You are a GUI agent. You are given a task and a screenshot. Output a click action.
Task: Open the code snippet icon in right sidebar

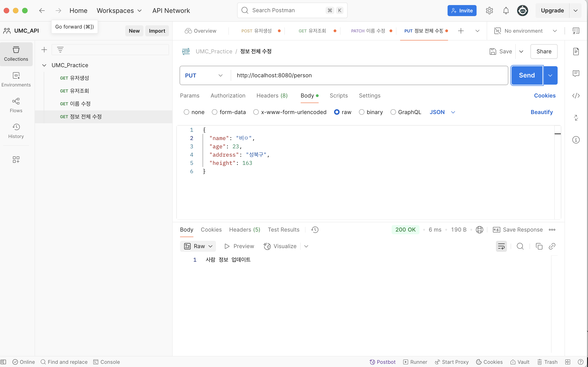(576, 96)
